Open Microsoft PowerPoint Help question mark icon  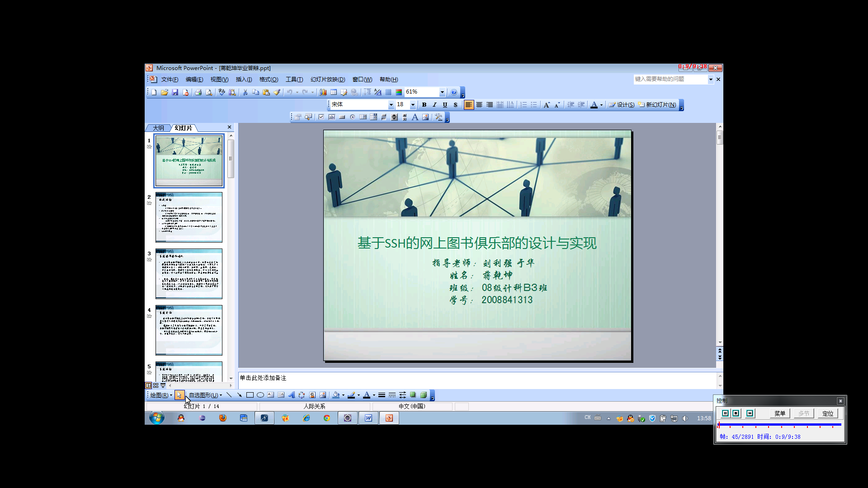point(454,92)
